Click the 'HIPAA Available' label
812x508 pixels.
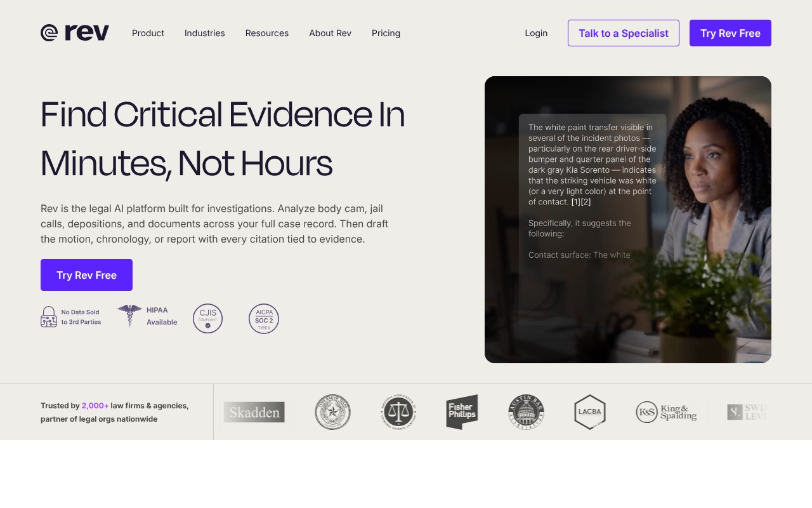(162, 316)
